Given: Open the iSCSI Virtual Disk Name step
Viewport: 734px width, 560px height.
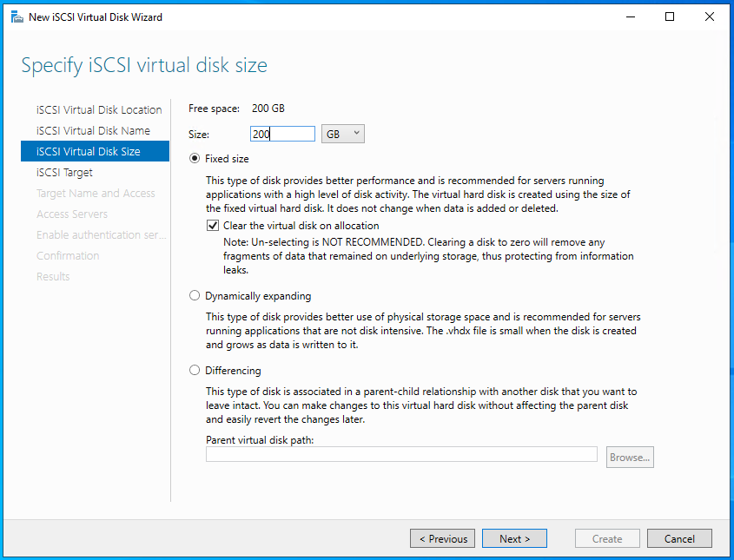Looking at the screenshot, I should coord(93,131).
